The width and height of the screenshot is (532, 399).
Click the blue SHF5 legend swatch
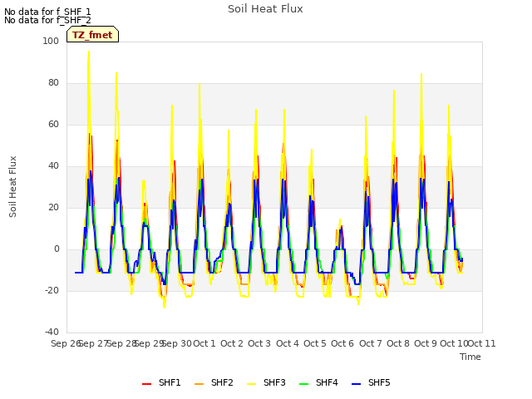pyautogui.click(x=357, y=384)
